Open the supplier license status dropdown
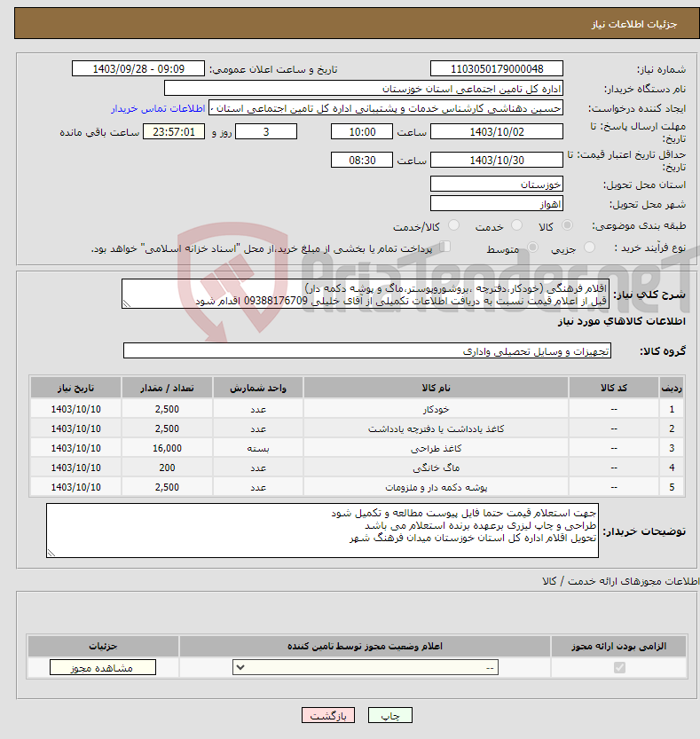700x739 pixels. pyautogui.click(x=366, y=667)
